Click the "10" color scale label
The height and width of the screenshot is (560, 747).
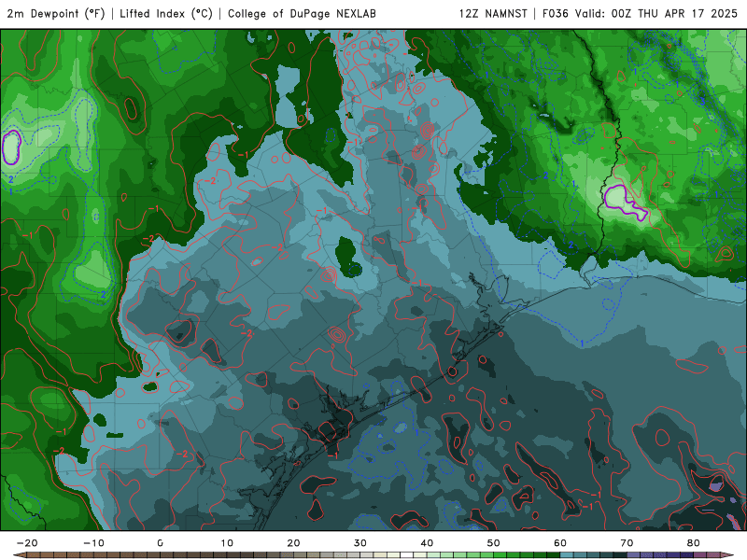tap(227, 543)
